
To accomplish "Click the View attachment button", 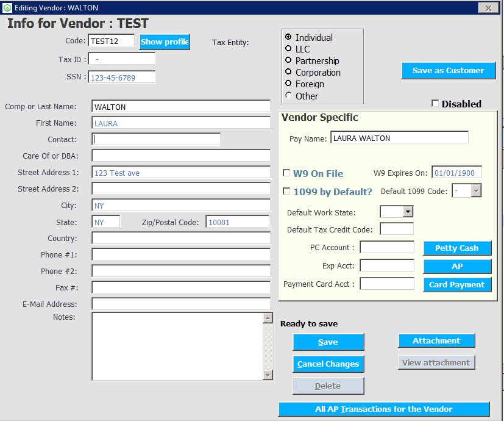I will (436, 363).
